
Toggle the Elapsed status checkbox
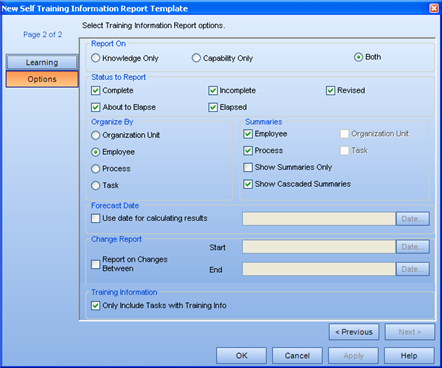click(x=213, y=107)
